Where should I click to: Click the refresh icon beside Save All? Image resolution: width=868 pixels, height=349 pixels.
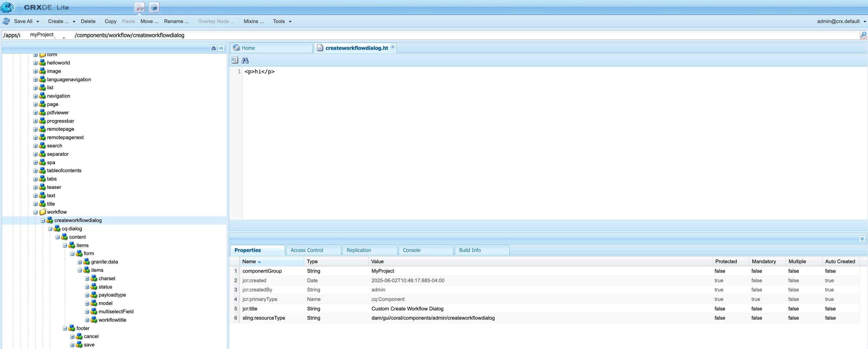[x=6, y=21]
